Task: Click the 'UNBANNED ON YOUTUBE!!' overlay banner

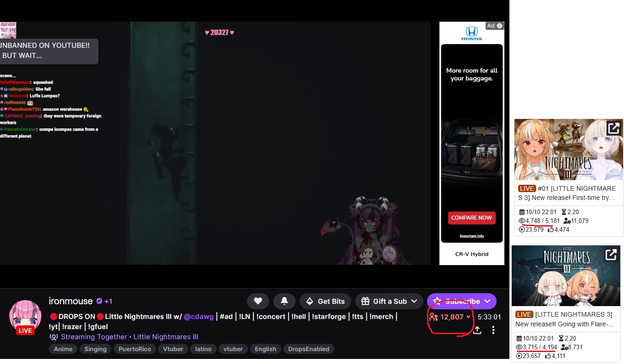Action: click(x=48, y=51)
